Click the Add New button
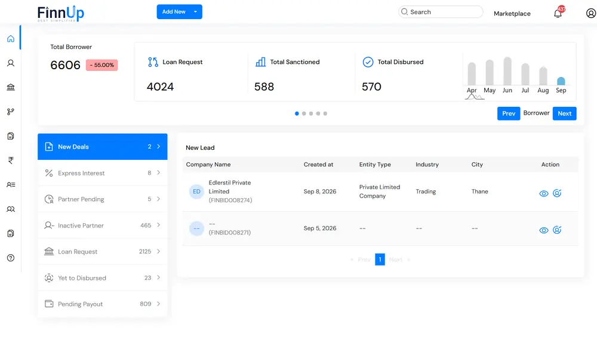 (179, 12)
